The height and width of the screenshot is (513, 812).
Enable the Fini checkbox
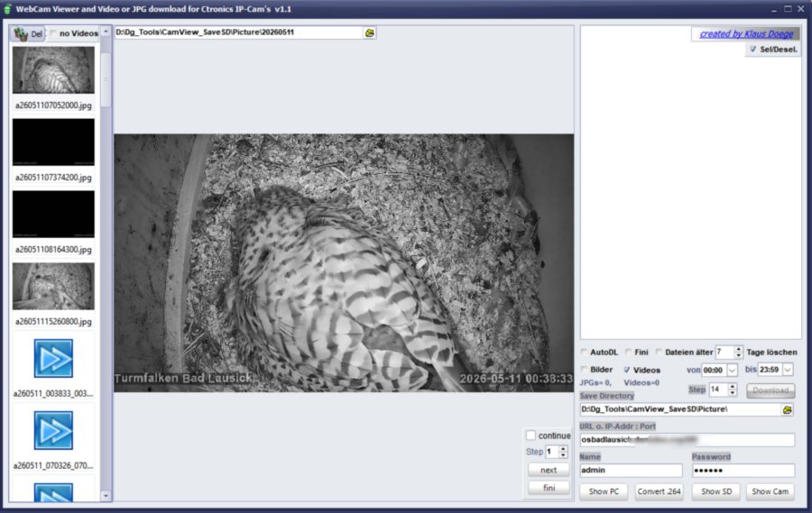[x=628, y=352]
